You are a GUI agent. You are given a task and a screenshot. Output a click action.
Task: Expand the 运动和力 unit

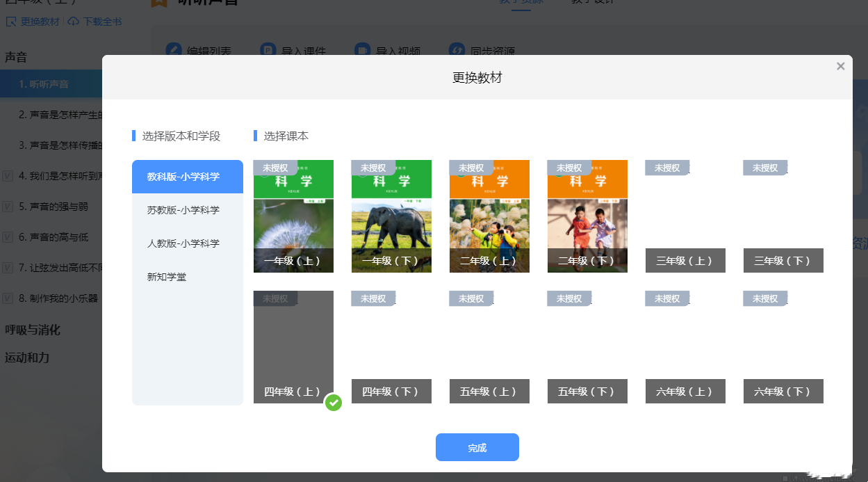[x=27, y=358]
